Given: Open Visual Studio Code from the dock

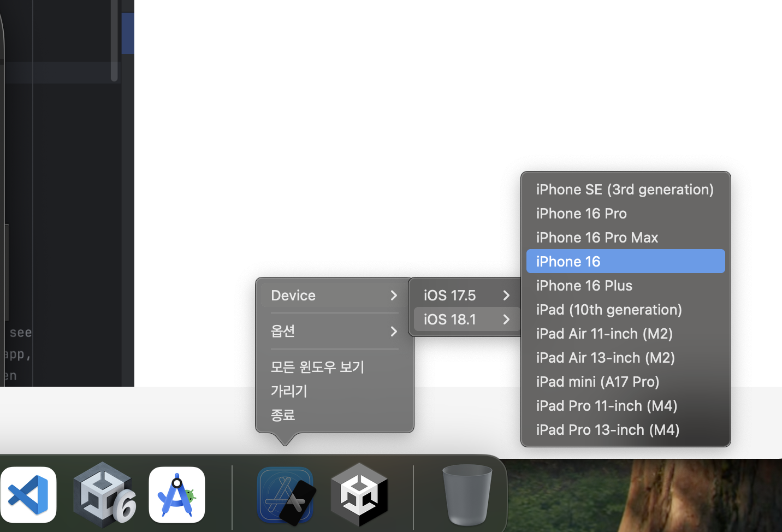Looking at the screenshot, I should [28, 495].
